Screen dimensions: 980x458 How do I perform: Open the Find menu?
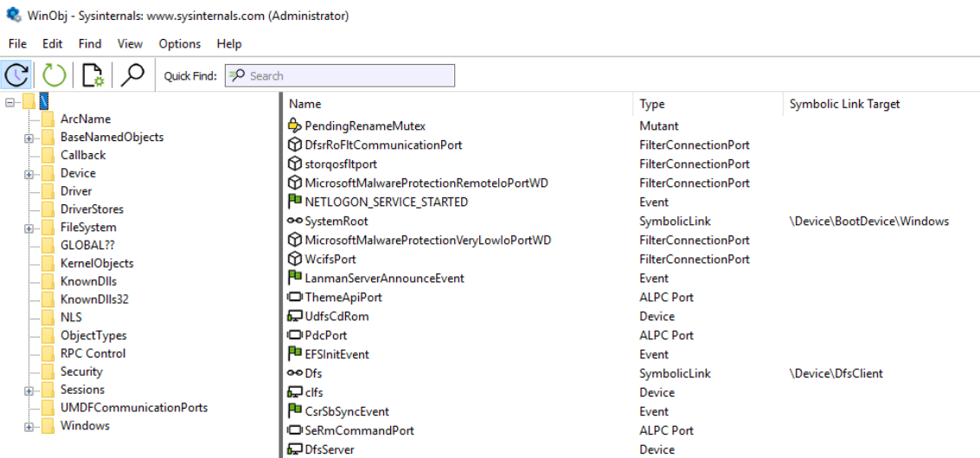(90, 44)
